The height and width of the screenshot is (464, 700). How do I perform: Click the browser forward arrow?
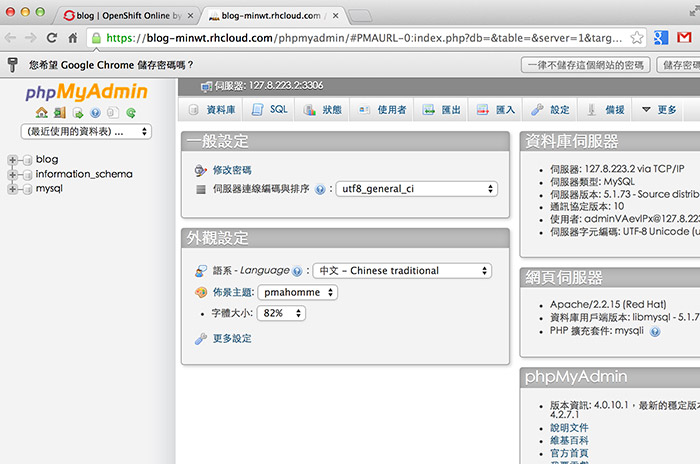(30, 38)
